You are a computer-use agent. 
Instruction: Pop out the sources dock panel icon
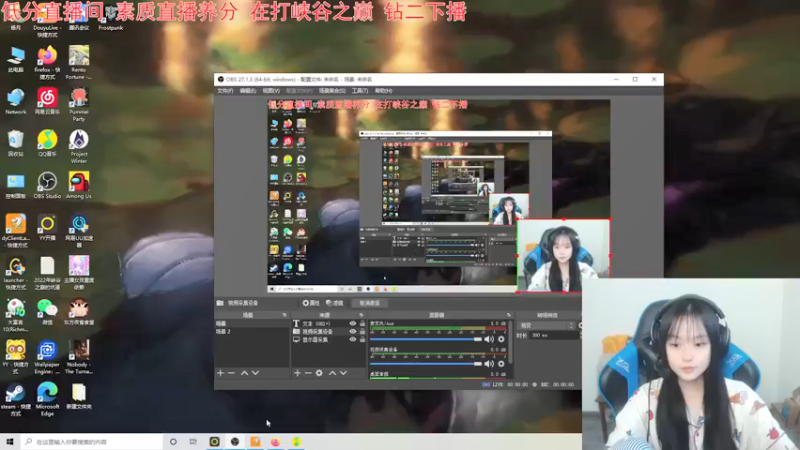(x=361, y=315)
